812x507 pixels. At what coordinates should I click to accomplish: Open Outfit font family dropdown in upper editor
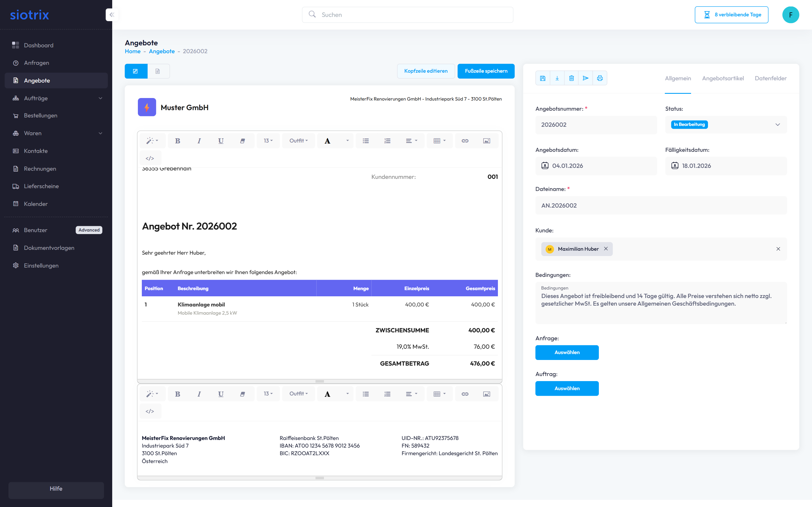298,141
